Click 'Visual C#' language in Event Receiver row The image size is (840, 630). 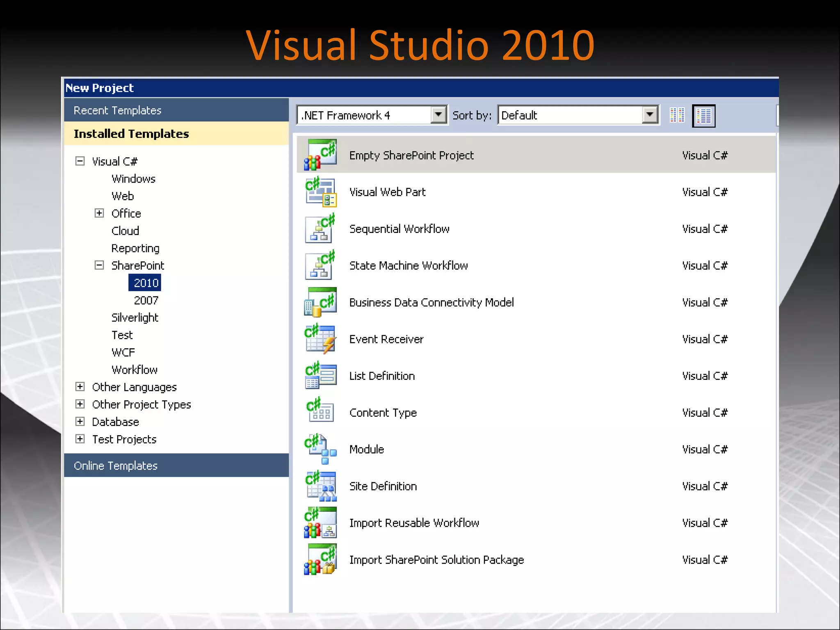tap(705, 339)
